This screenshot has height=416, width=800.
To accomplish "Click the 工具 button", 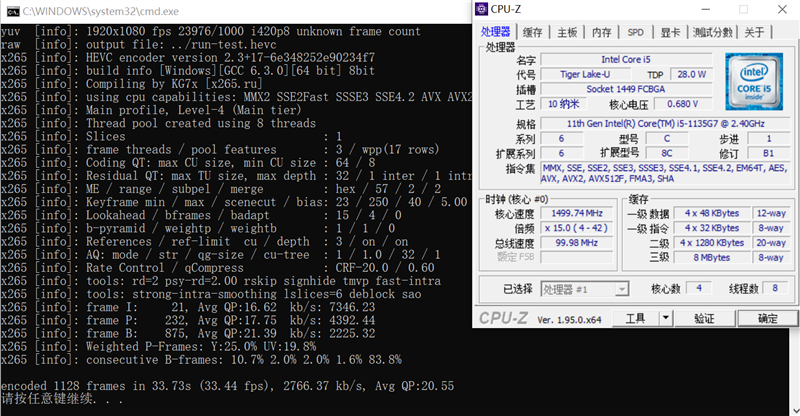I will coord(635,318).
